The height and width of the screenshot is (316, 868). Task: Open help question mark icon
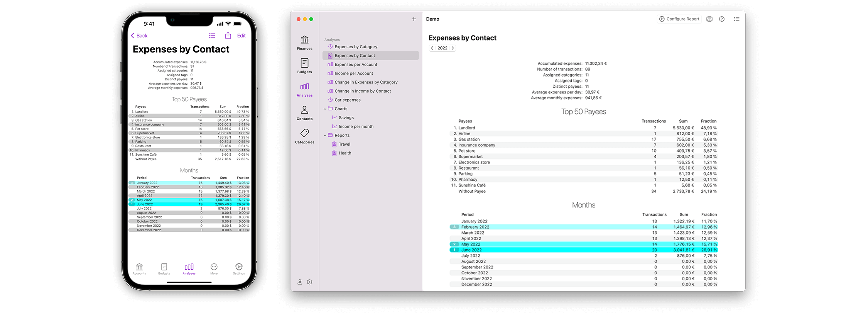pos(721,19)
